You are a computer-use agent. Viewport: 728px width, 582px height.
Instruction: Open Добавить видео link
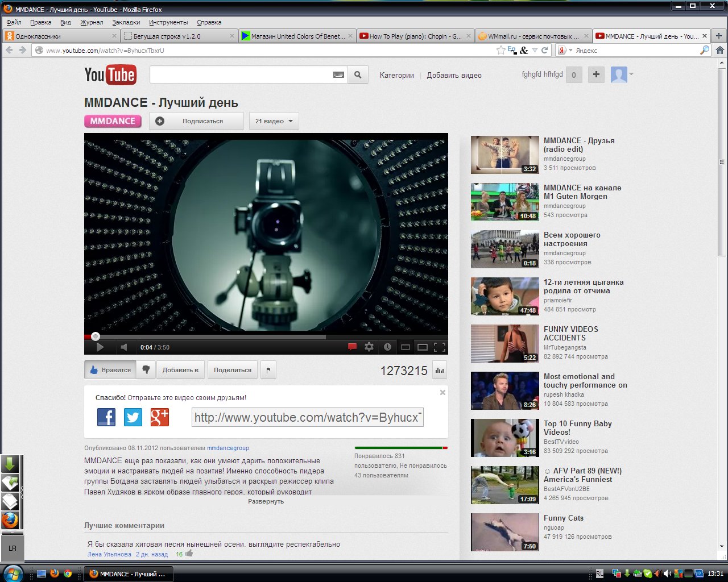[x=454, y=75]
